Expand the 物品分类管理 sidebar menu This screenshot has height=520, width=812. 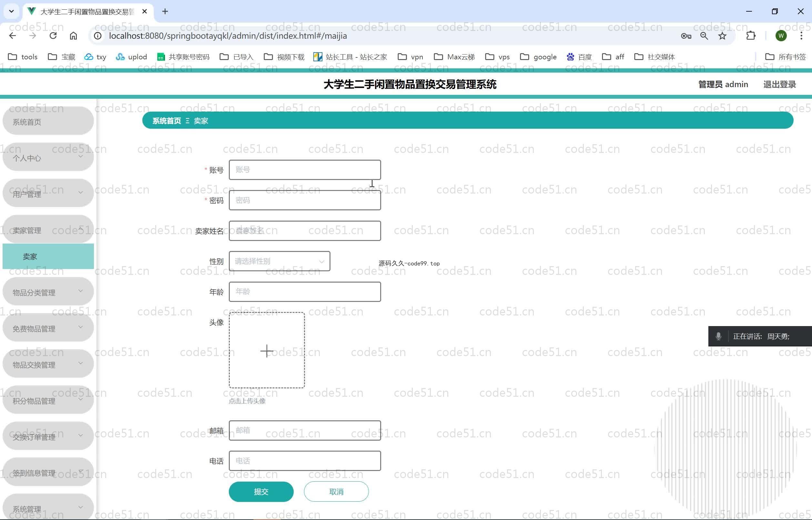pos(48,291)
